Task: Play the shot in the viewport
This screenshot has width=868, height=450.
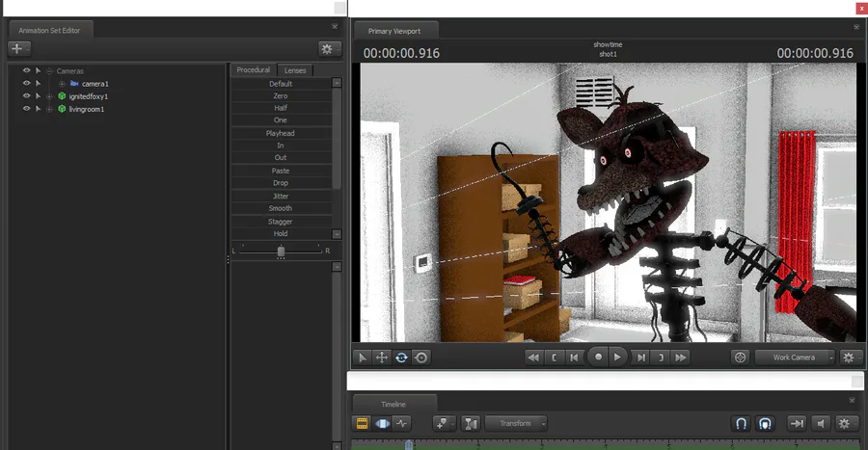Action: tap(618, 357)
